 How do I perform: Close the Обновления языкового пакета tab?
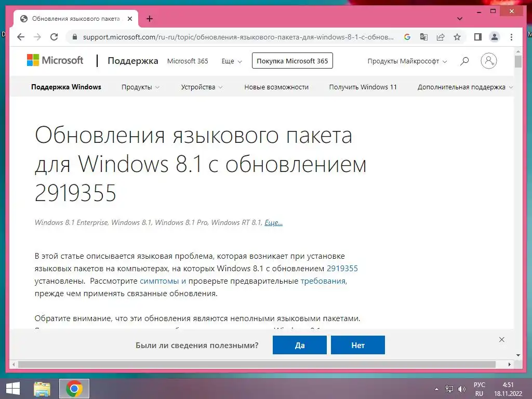pyautogui.click(x=129, y=19)
